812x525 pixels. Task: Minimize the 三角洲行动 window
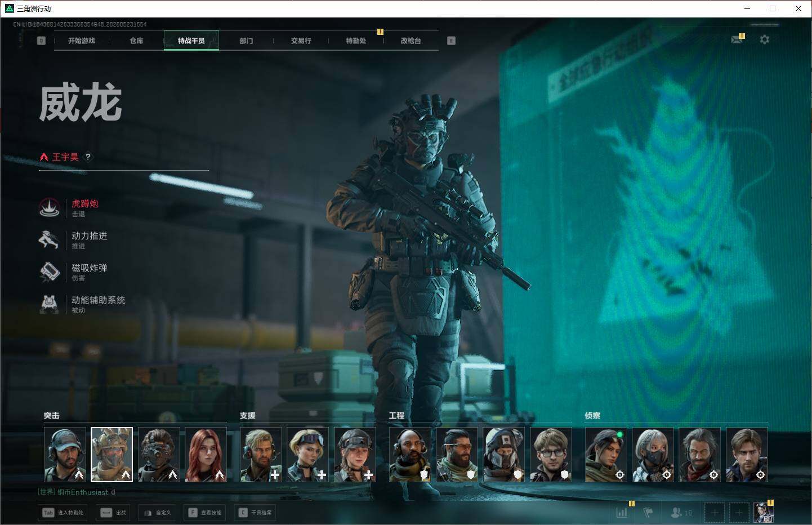tap(747, 8)
